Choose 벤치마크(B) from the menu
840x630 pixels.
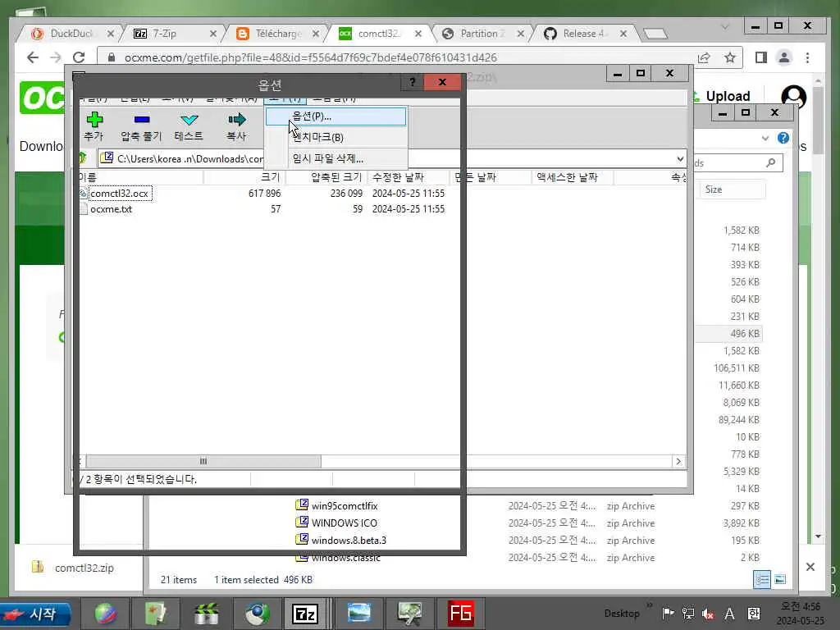(336, 137)
